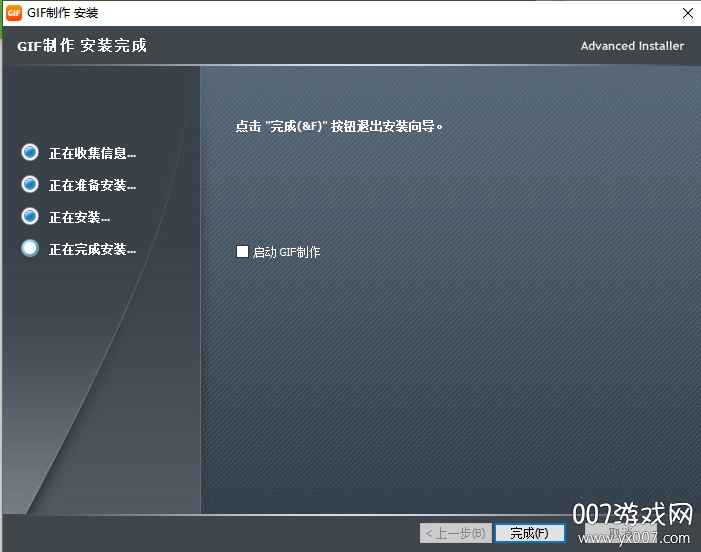Click the GIF app icon in title bar
This screenshot has height=552, width=701.
(x=14, y=13)
